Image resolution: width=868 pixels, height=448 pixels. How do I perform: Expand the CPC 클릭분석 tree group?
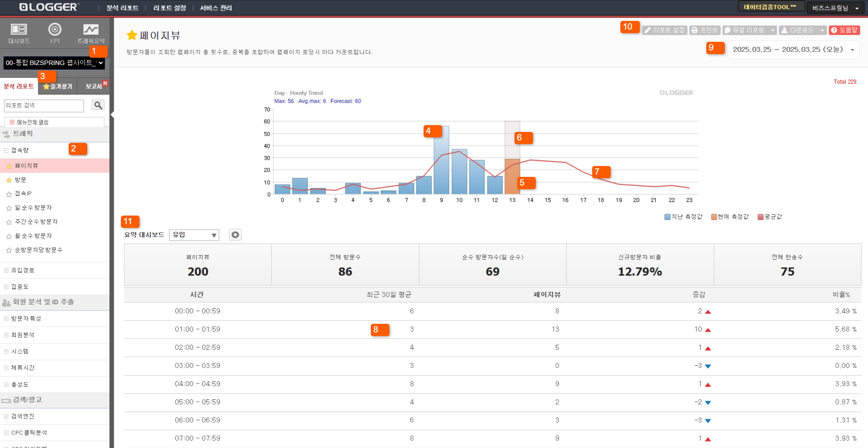click(6, 433)
